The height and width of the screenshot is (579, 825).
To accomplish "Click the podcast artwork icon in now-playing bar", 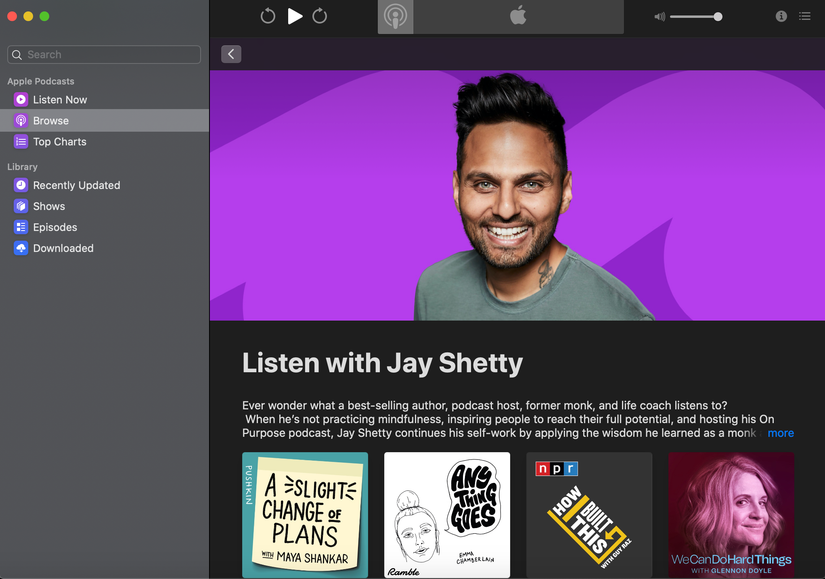I will 395,17.
